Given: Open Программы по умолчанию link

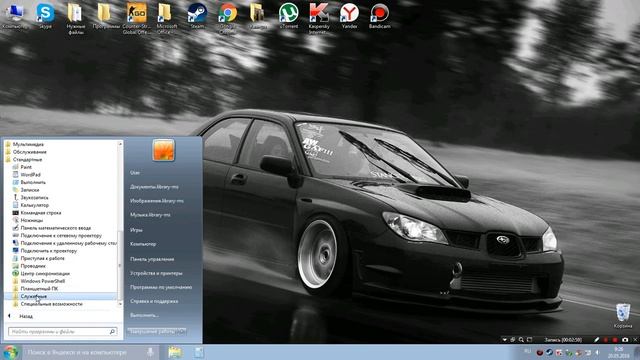Looking at the screenshot, I should 161,287.
